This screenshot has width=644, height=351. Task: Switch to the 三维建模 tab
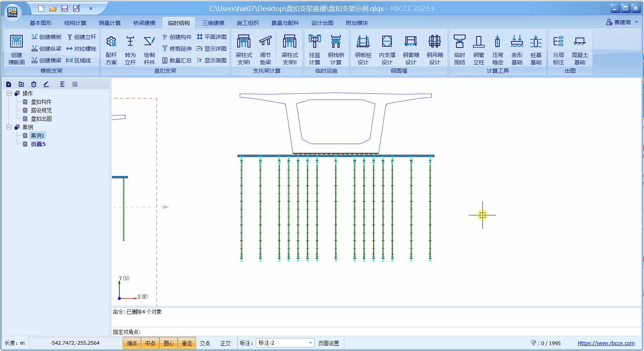[x=213, y=23]
